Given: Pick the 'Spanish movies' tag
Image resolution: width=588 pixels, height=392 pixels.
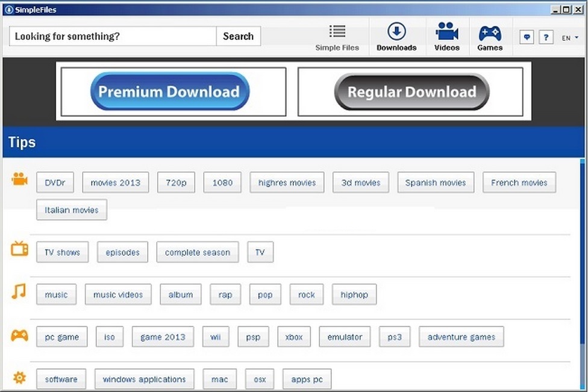Looking at the screenshot, I should 436,182.
